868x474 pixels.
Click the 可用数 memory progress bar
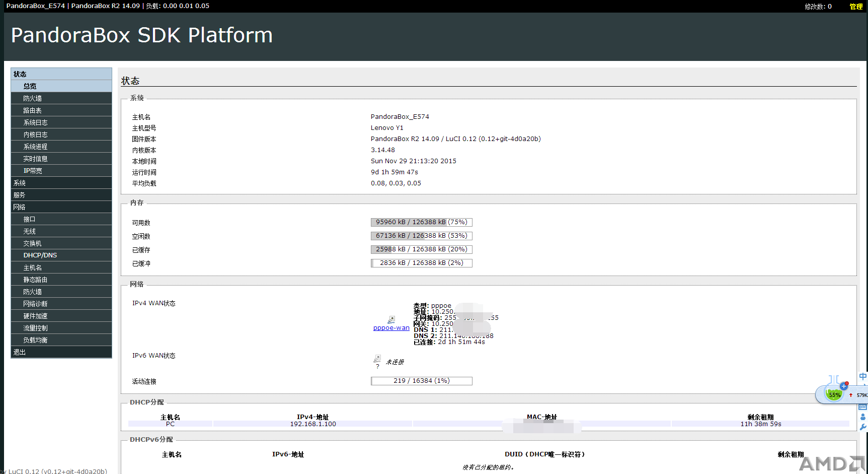coord(422,222)
